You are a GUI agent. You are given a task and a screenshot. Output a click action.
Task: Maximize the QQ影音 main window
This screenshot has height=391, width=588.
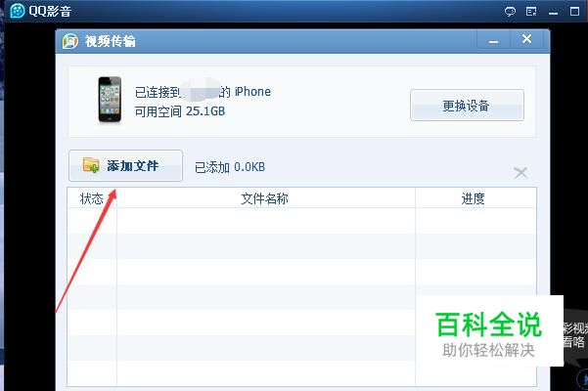point(574,11)
